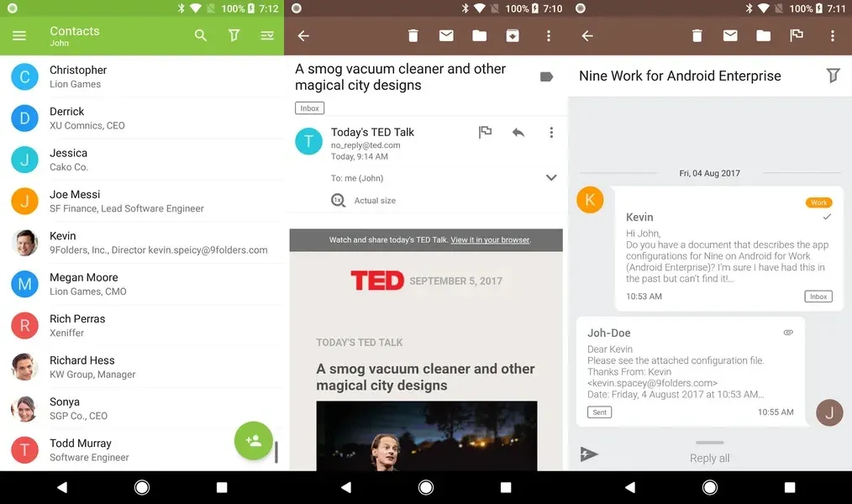852x504 pixels.
Task: Tap the category tag icon beside subject
Action: click(x=547, y=76)
